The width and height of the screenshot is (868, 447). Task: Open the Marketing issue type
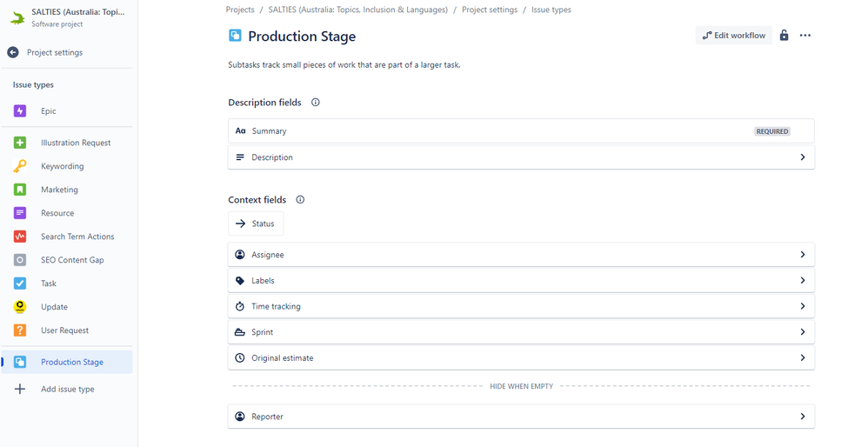(x=59, y=190)
